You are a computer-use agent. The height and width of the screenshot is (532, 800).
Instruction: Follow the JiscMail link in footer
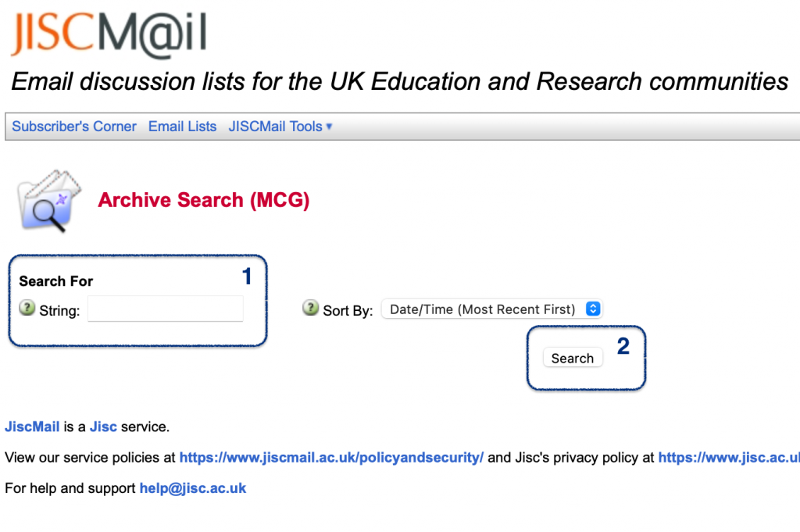(32, 427)
